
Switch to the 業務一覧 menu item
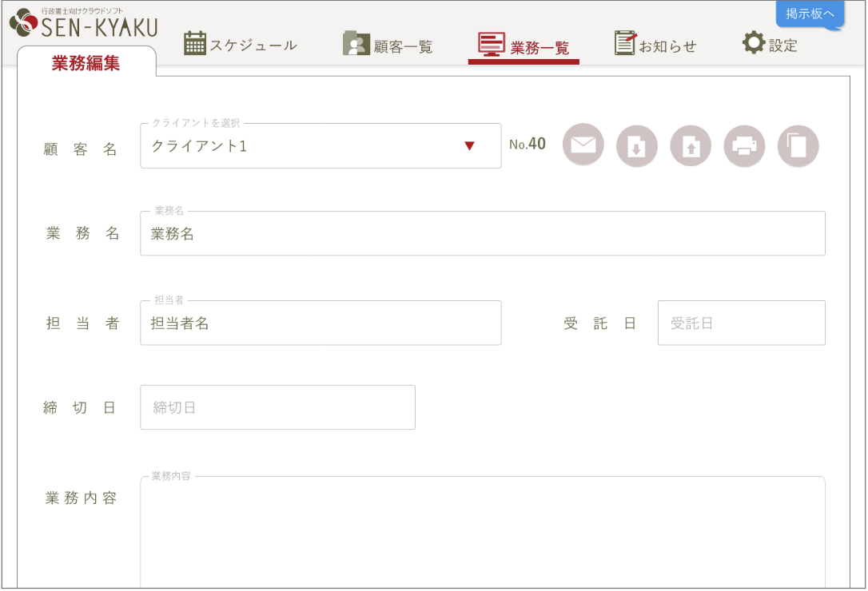tap(524, 42)
